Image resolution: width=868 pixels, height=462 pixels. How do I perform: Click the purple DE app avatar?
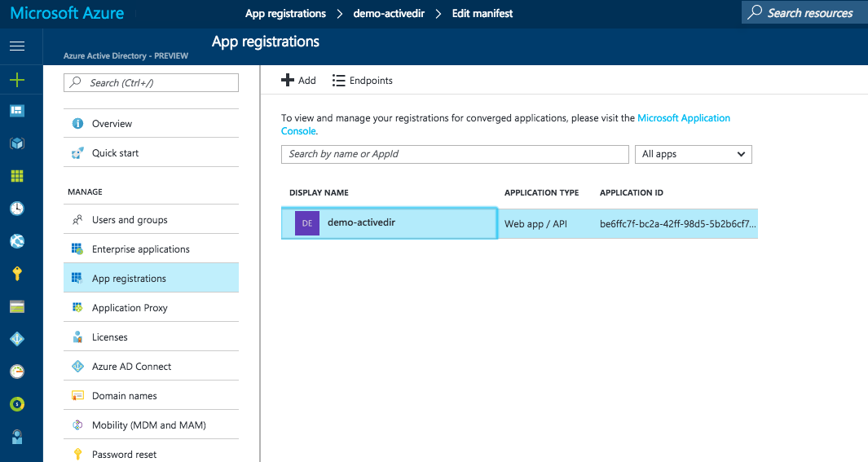307,223
